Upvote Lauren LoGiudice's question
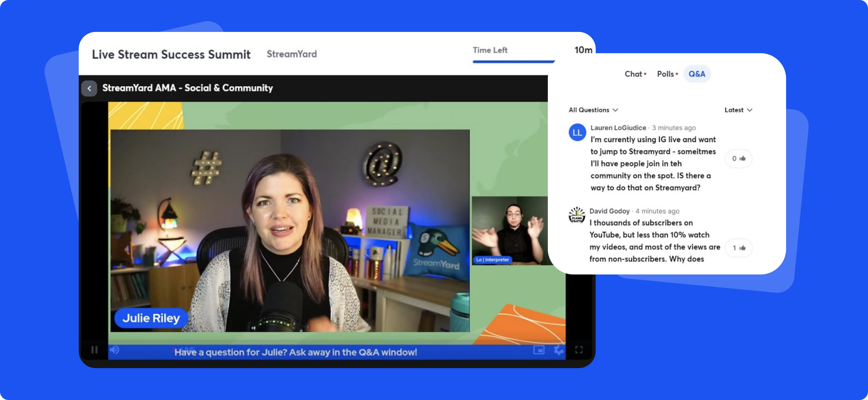Screen dimensions: 868x400 (739, 159)
